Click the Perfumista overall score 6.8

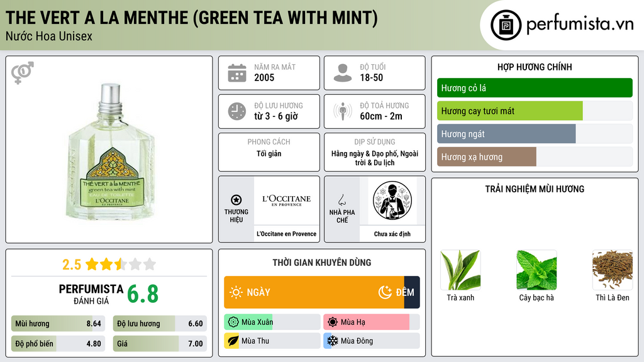pyautogui.click(x=143, y=294)
